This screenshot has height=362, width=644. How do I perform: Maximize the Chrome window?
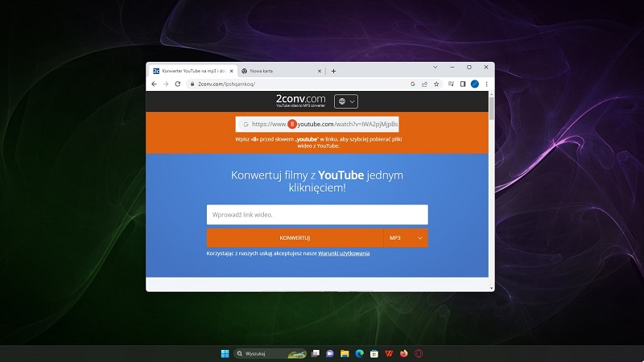tap(469, 67)
